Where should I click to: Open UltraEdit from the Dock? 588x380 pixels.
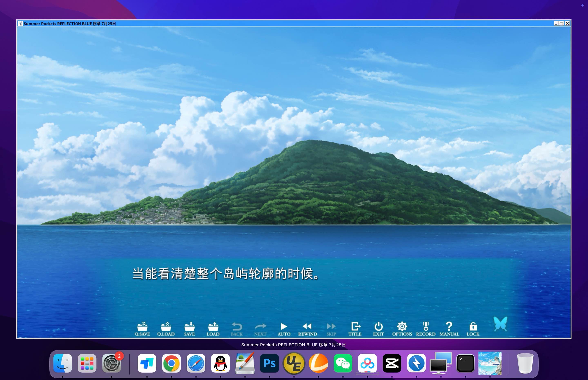pos(294,363)
